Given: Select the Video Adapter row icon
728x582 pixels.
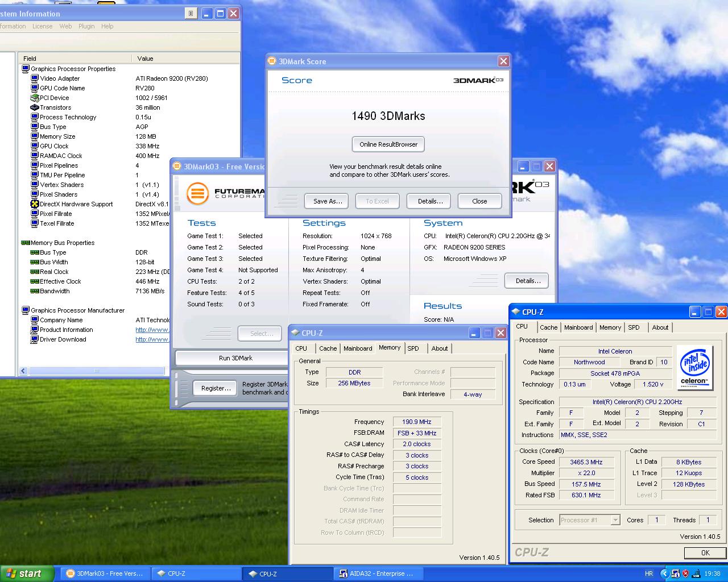Looking at the screenshot, I should pos(35,78).
